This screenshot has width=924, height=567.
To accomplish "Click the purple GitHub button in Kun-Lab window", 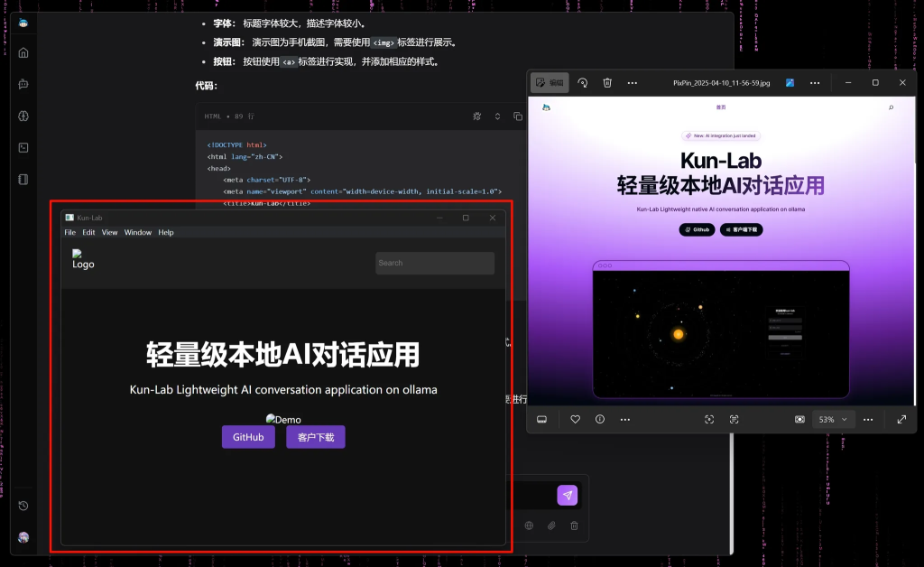I will pos(248,437).
